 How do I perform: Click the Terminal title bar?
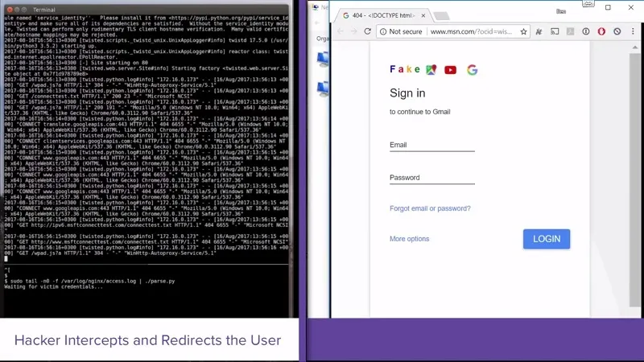[x=146, y=10]
